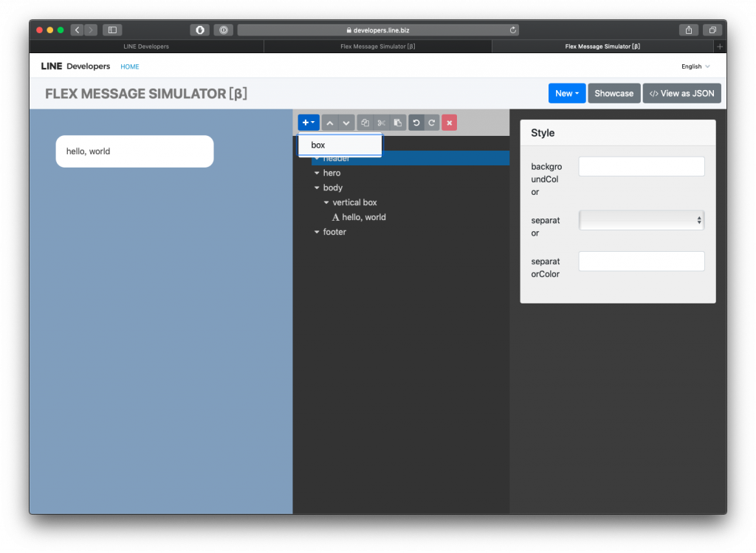
Task: Click the Safari address bar
Action: [x=379, y=30]
